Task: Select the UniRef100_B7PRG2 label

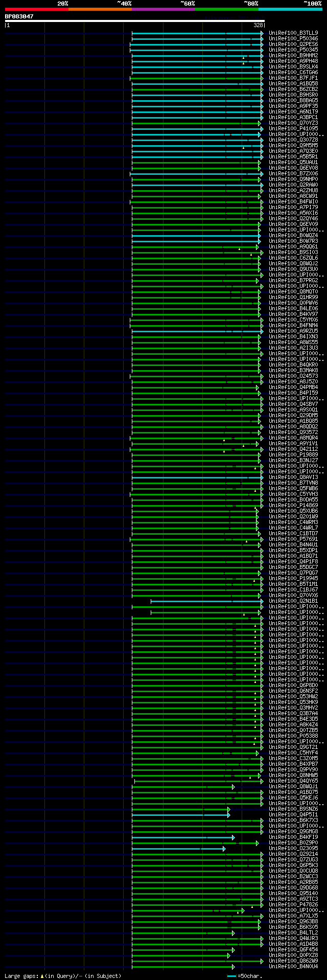Action: click(x=293, y=280)
